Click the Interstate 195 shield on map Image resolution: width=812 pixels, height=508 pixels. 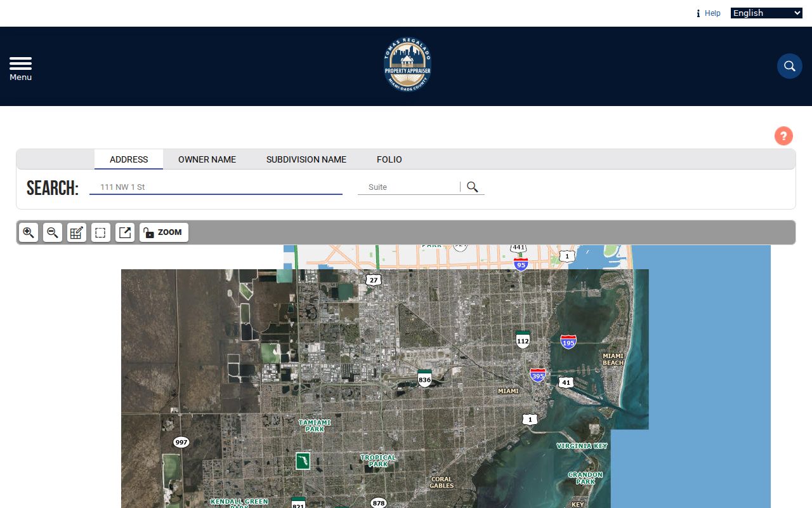568,342
